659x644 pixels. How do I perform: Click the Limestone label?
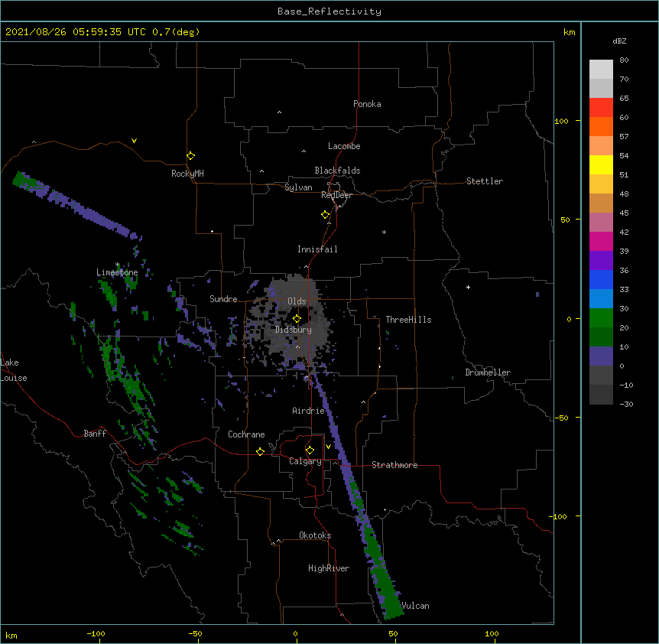(x=117, y=272)
